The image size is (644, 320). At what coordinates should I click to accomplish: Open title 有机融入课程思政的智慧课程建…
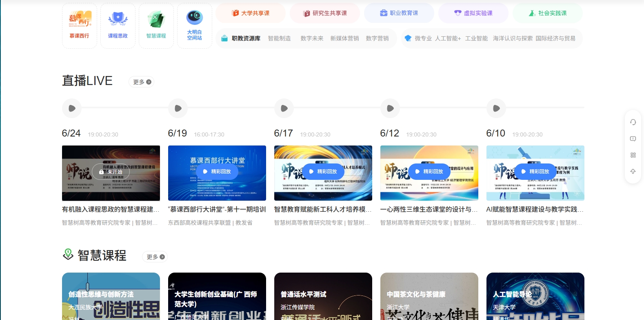(x=111, y=209)
